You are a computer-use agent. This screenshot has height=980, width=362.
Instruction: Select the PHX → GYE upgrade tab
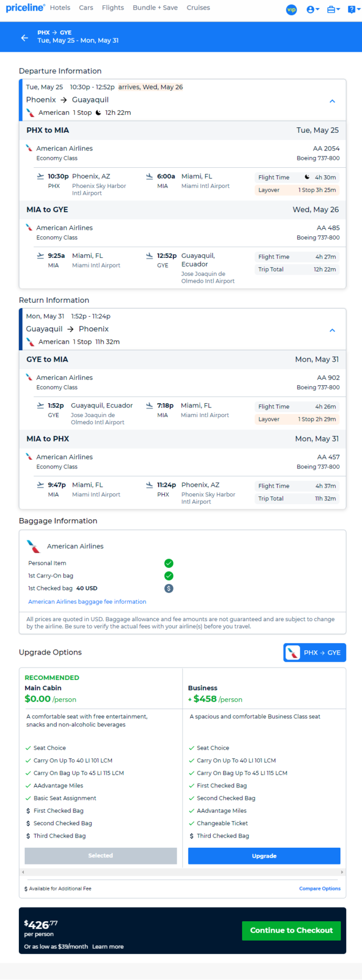(x=315, y=652)
